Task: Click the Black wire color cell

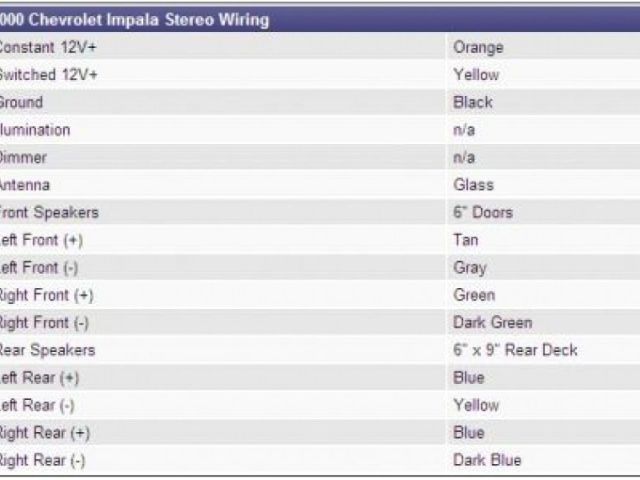Action: click(473, 102)
